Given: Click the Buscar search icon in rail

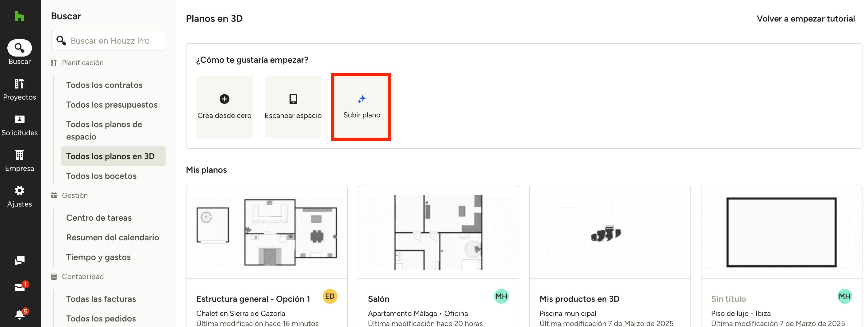Looking at the screenshot, I should click(x=20, y=48).
